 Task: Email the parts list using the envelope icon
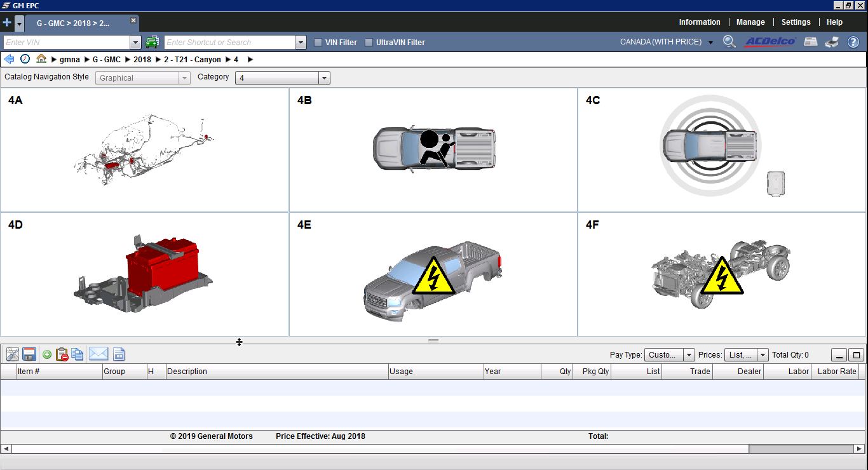tap(98, 354)
